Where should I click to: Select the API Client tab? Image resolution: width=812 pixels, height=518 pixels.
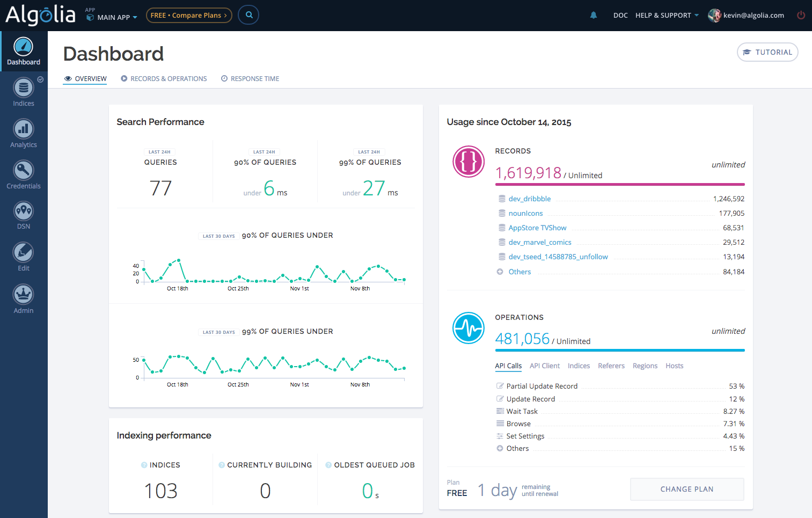(545, 366)
